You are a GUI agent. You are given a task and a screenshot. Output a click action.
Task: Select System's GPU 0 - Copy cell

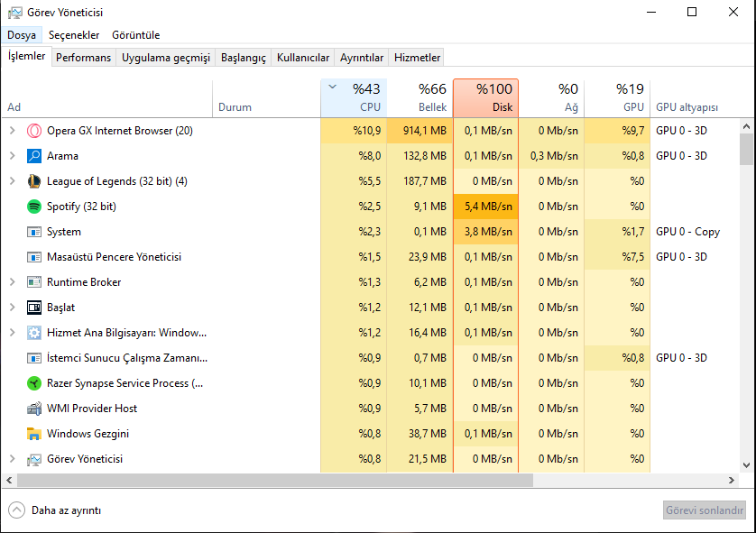(687, 232)
